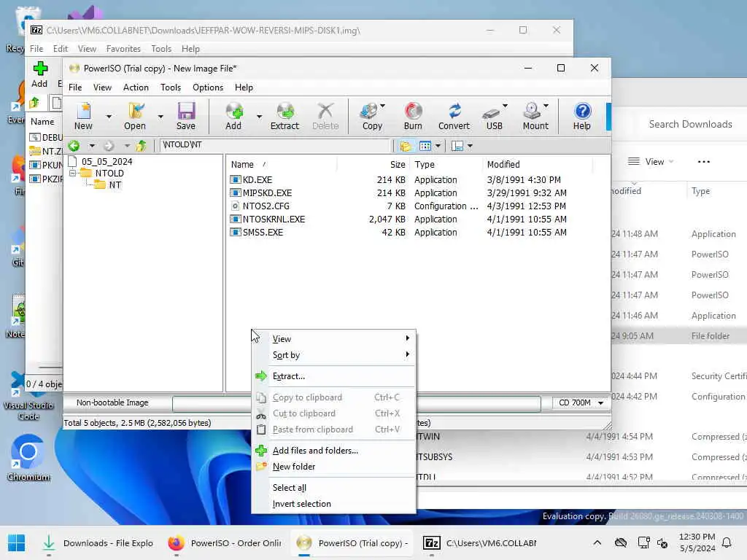Expand the Mount button dropdown arrow
This screenshot has height=560, width=747.
(546, 106)
